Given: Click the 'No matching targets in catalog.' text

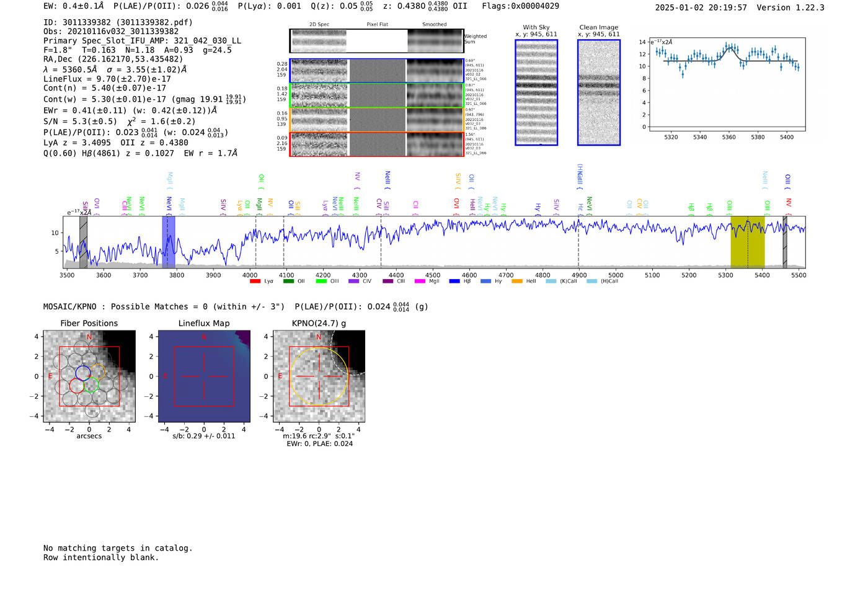Looking at the screenshot, I should [118, 548].
